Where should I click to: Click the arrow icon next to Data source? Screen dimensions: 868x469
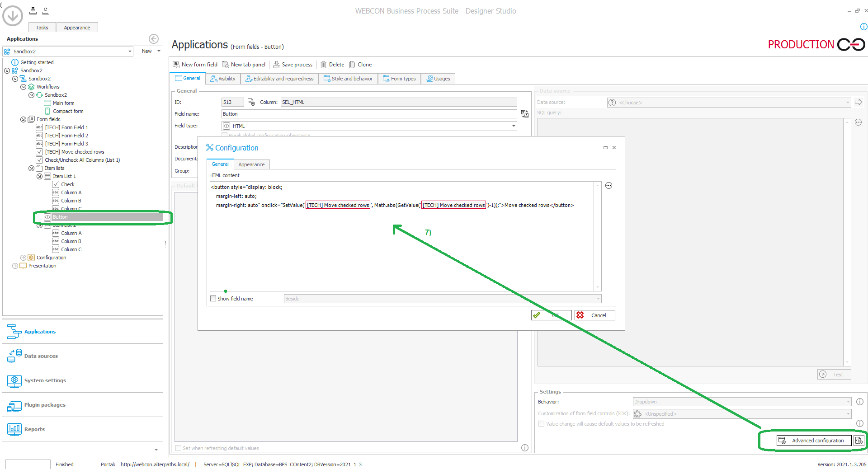(x=859, y=103)
